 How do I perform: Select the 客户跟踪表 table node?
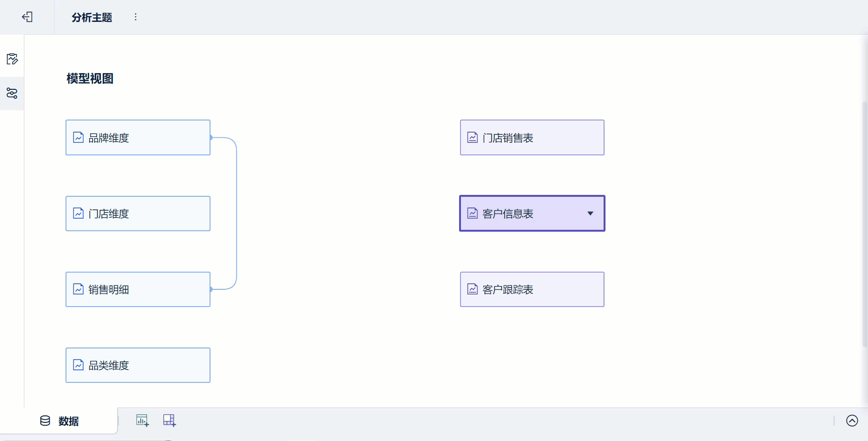coord(532,289)
